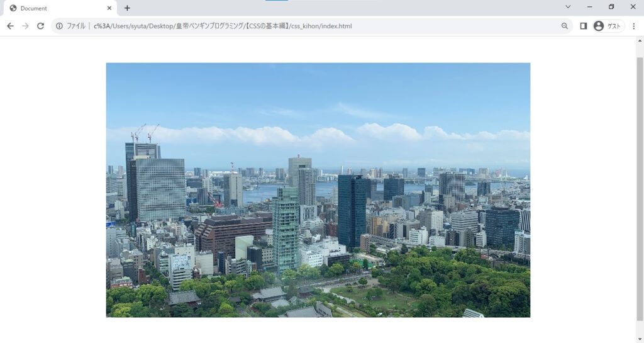Open Chrome three-dot menu
Screen dimensions: 644x343
click(x=634, y=26)
